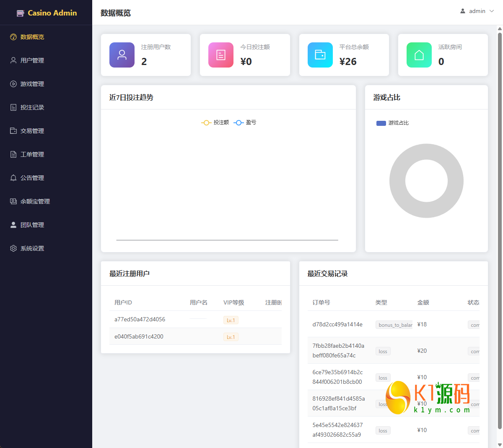Click the 数据概览 dashboard icon in sidebar
This screenshot has width=503, height=448.
click(x=13, y=37)
